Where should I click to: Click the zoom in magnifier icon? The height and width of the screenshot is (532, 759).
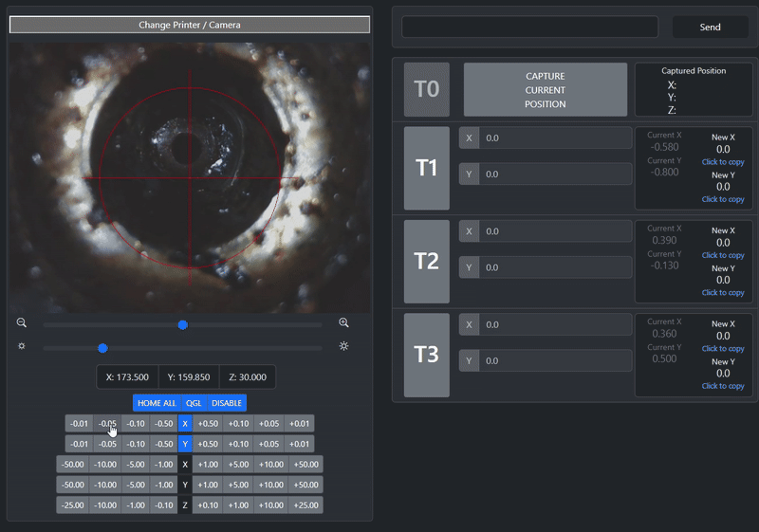[343, 323]
